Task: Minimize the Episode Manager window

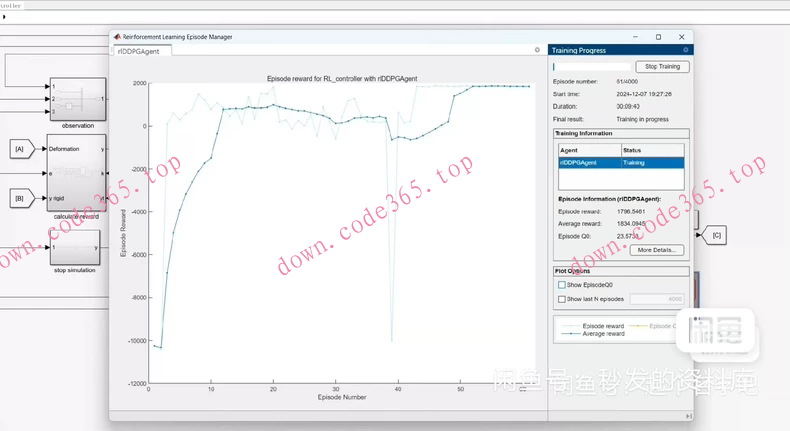Action: click(635, 37)
